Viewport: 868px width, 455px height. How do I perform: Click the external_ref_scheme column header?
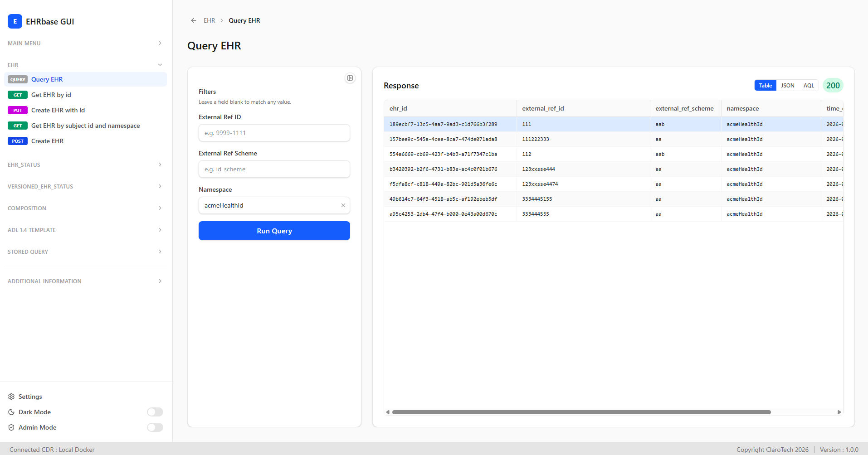click(x=686, y=108)
